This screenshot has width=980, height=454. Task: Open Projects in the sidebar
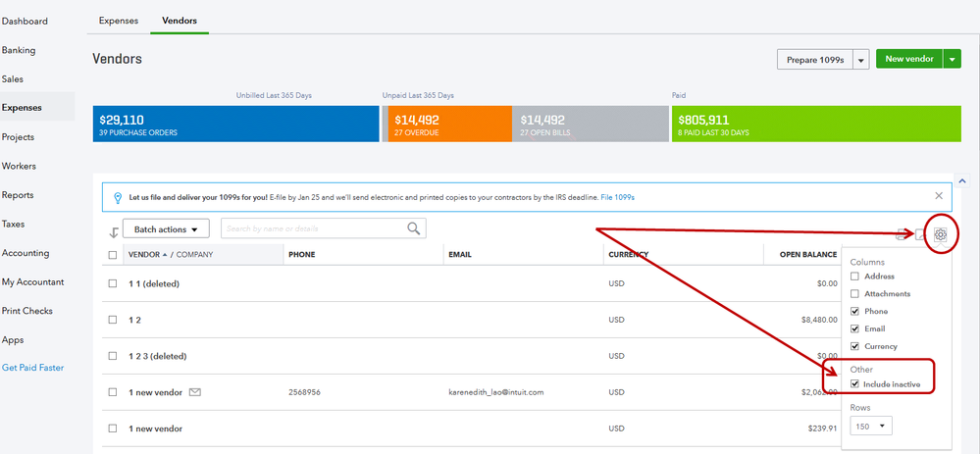pos(18,136)
